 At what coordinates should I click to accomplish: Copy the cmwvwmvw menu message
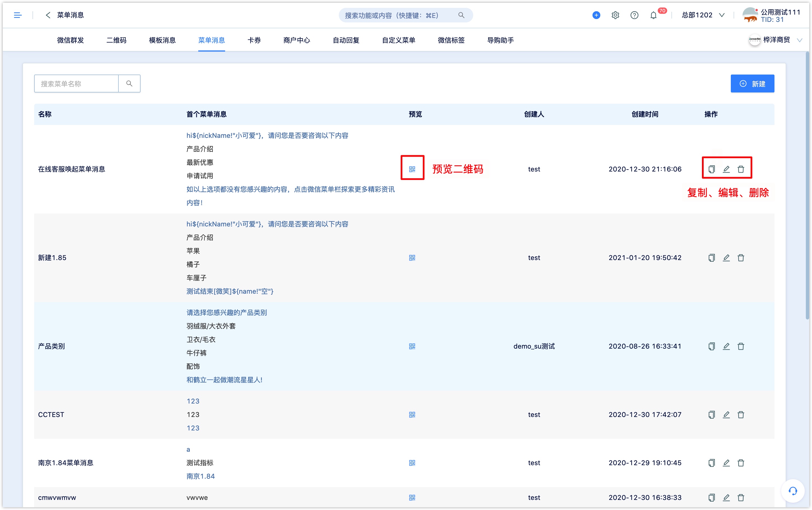pyautogui.click(x=711, y=497)
